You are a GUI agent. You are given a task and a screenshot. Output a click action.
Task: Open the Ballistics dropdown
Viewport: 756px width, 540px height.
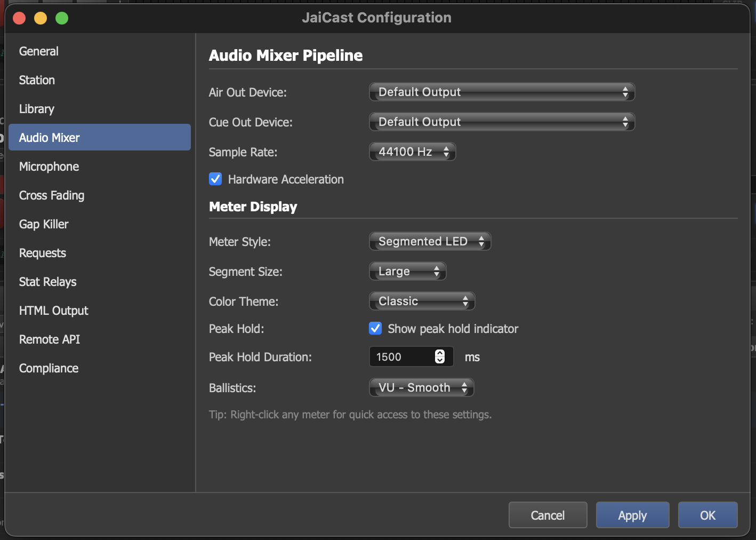(421, 387)
